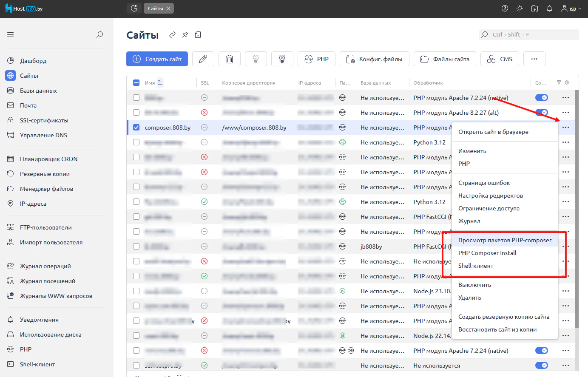The height and width of the screenshot is (377, 588).
Task: Check the jb808by database row checkbox
Action: [136, 247]
